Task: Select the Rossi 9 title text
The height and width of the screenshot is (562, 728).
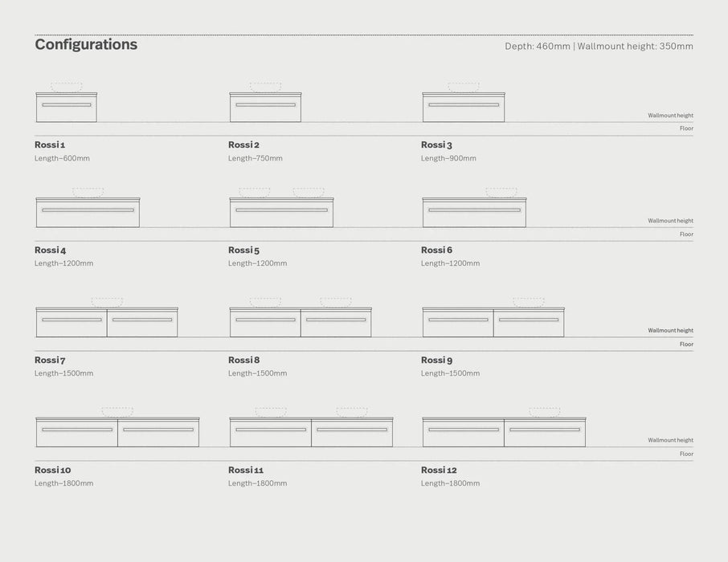Action: click(x=436, y=360)
